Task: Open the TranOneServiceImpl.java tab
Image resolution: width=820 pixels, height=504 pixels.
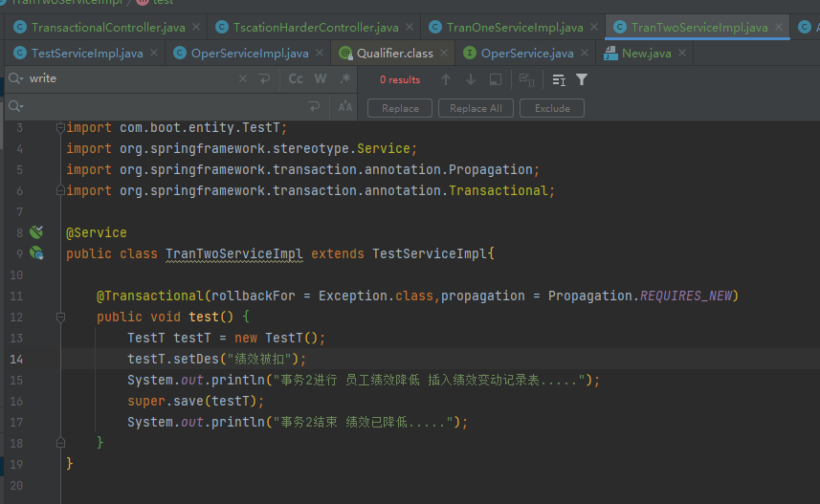Action: point(515,27)
